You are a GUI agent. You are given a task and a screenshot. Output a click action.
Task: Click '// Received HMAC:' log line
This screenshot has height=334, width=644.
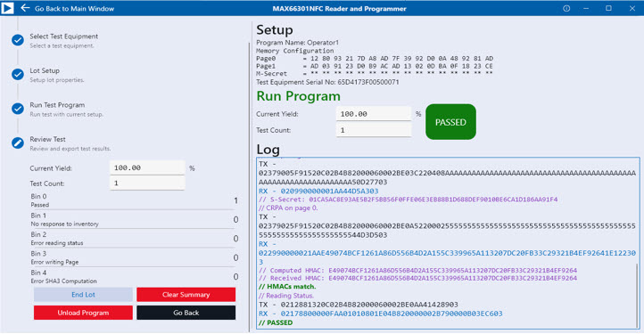[417, 278]
